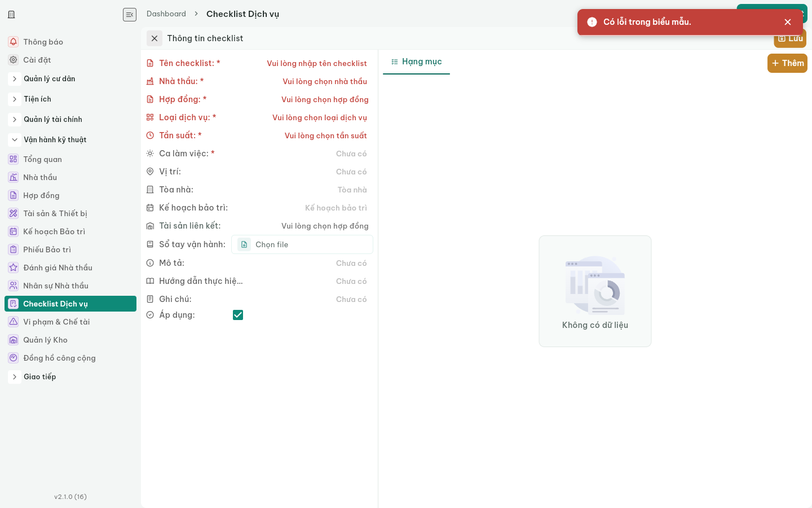The height and width of the screenshot is (508, 812).
Task: Click the Checklist Dịch vụ breadcrumb
Action: pyautogui.click(x=242, y=14)
